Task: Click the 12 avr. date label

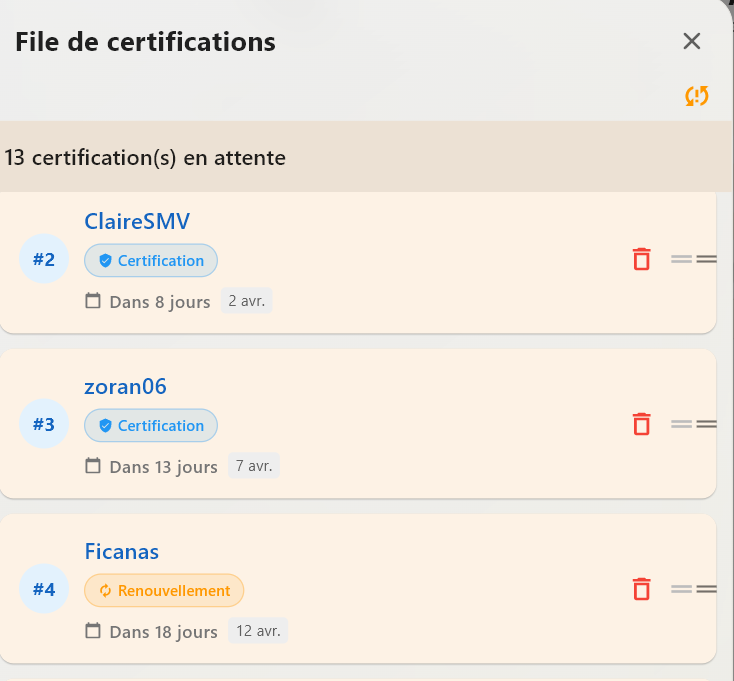Action: (258, 631)
